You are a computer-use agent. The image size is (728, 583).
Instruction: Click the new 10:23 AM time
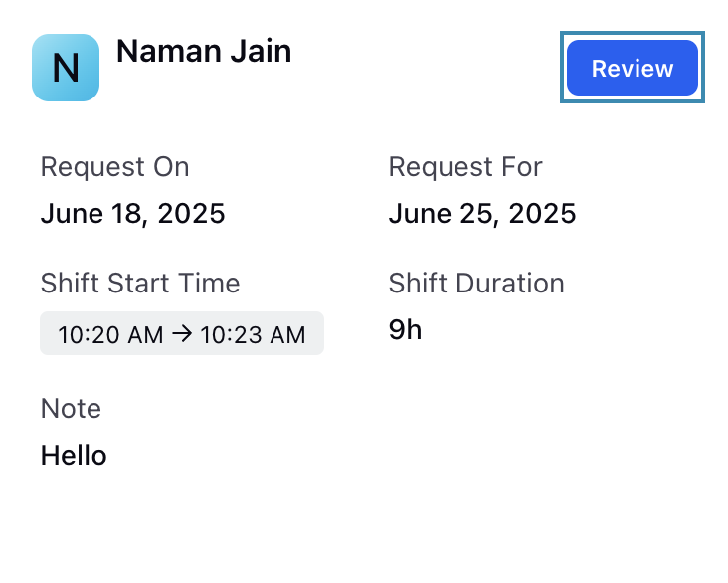pyautogui.click(x=253, y=334)
